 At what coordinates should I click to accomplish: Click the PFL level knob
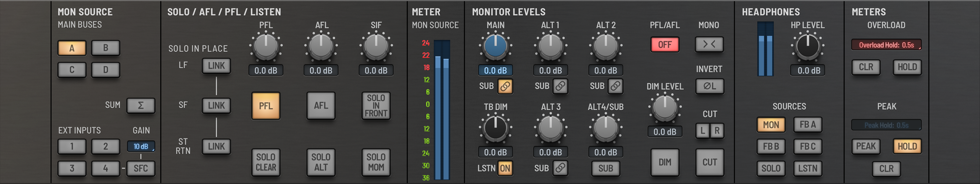[266, 47]
